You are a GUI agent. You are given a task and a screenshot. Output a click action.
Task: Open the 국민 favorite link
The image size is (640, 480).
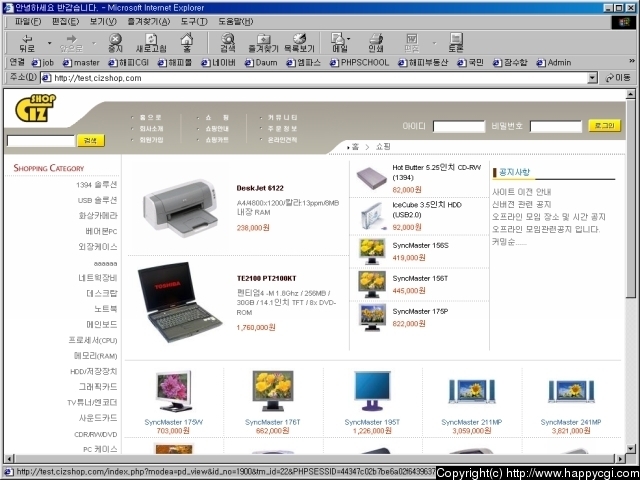(470, 62)
